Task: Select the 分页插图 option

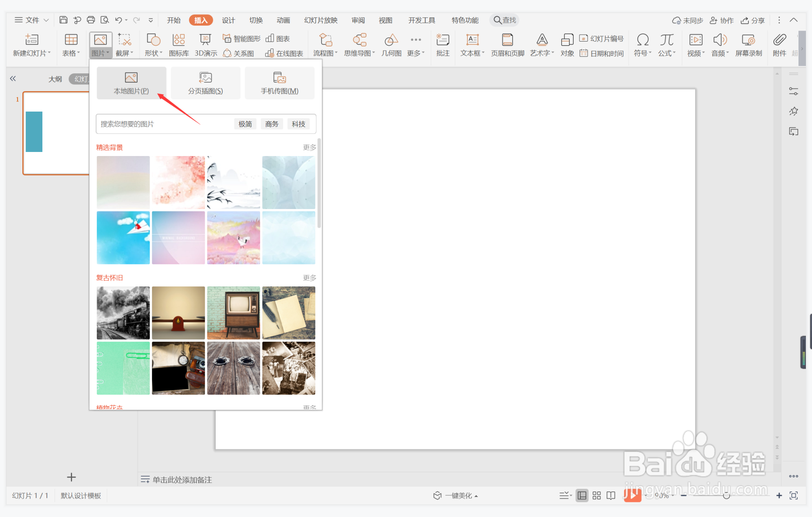Action: click(x=205, y=83)
